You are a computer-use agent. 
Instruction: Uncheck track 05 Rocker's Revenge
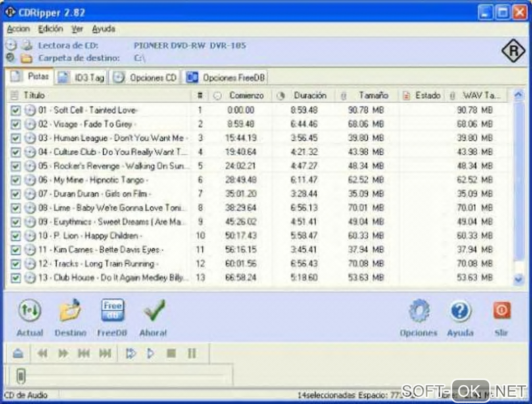point(16,166)
